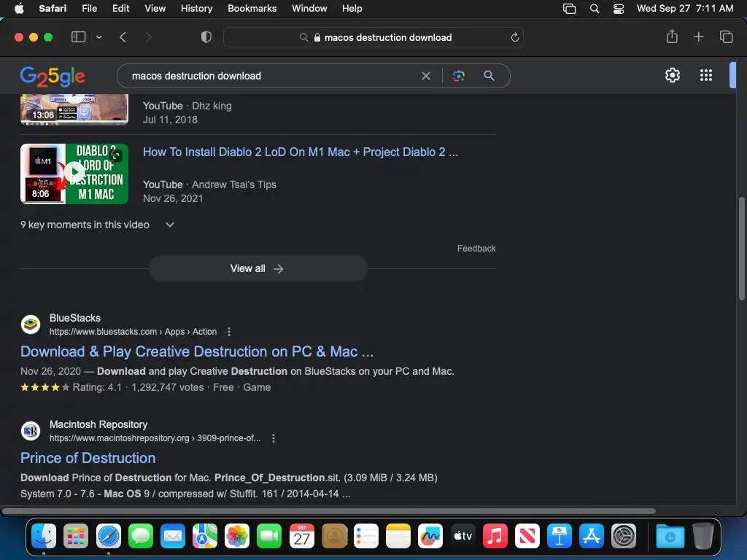The height and width of the screenshot is (560, 747).
Task: Open Safari privacy shield report
Action: point(206,36)
